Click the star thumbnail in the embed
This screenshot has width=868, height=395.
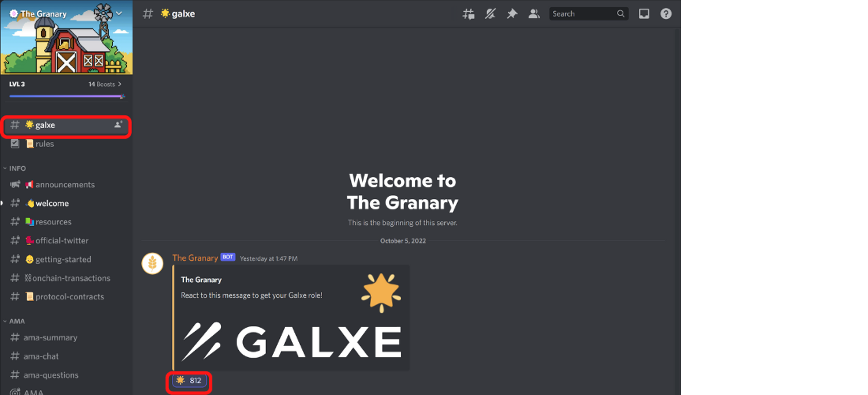(380, 292)
